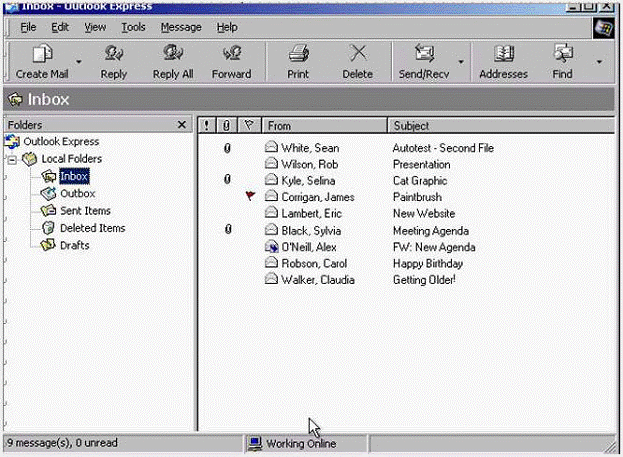
Task: Open the Create Mail dropdown arrow
Action: 78,62
